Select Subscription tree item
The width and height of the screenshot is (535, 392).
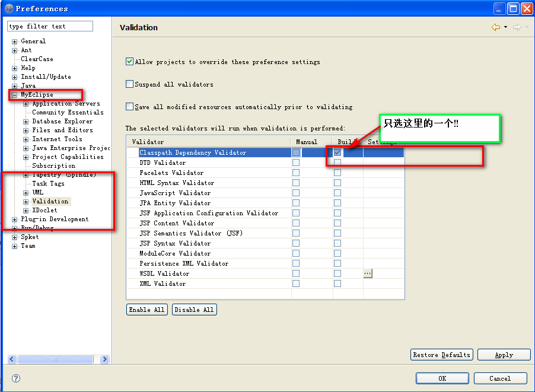[x=53, y=165]
